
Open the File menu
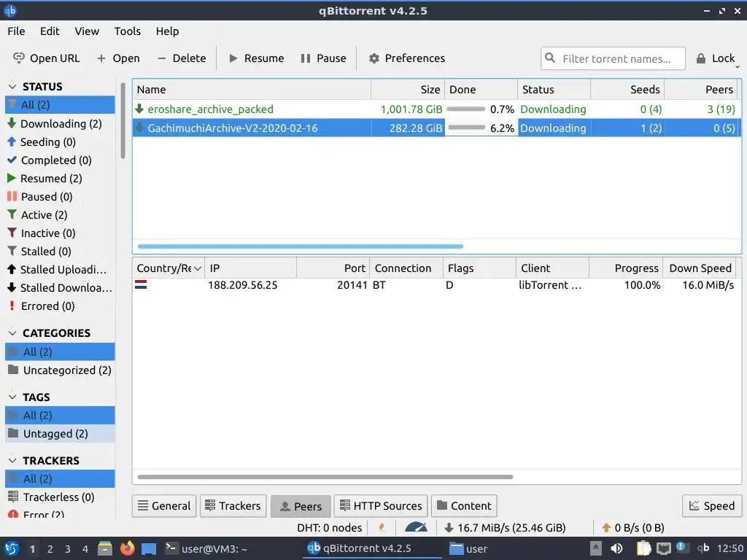16,31
